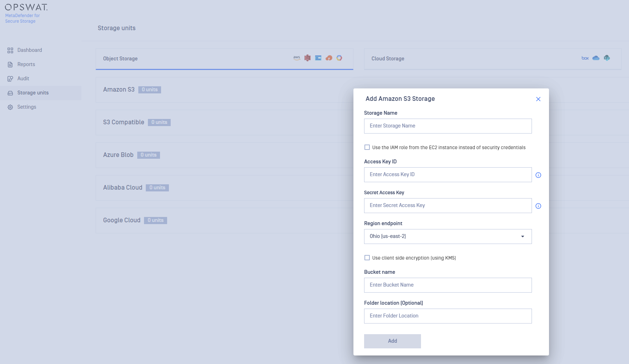
Task: Switch to the Cloud Storage tab
Action: (x=493, y=59)
